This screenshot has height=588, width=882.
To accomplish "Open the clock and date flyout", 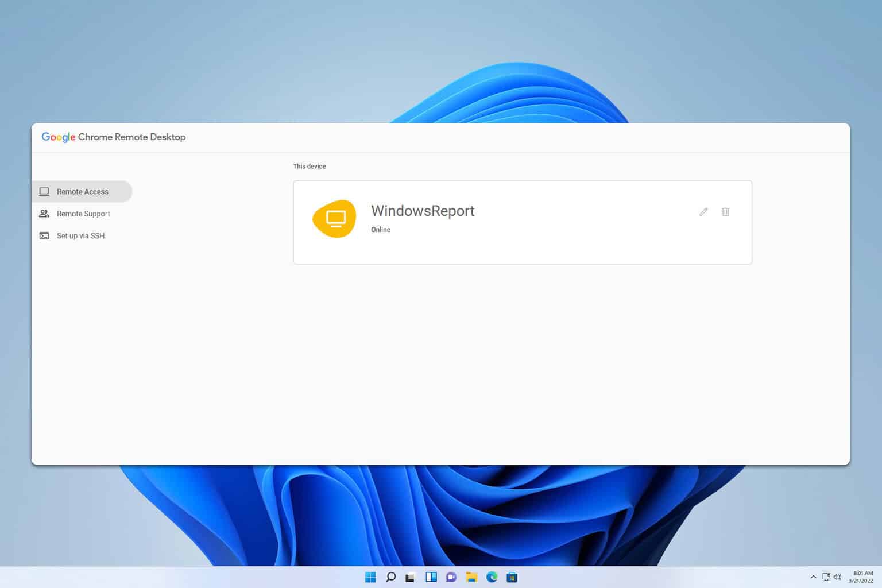I will point(861,577).
